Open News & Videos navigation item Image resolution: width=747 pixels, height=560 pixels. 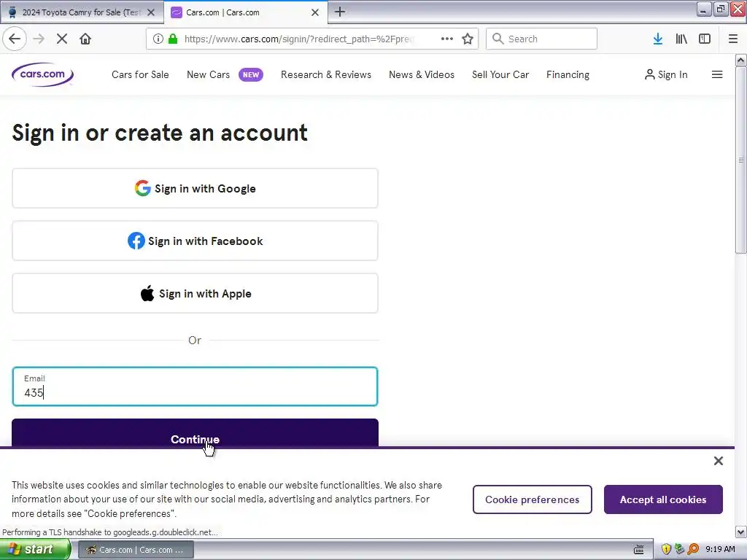click(422, 75)
